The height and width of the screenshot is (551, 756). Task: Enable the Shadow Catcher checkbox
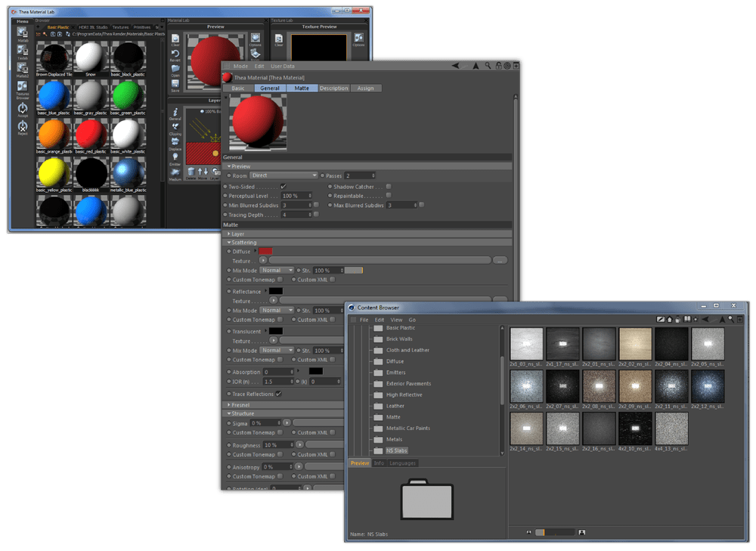click(389, 187)
